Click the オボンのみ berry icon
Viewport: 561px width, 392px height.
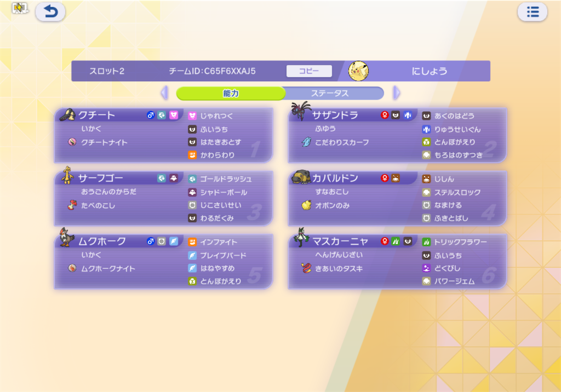tap(306, 205)
